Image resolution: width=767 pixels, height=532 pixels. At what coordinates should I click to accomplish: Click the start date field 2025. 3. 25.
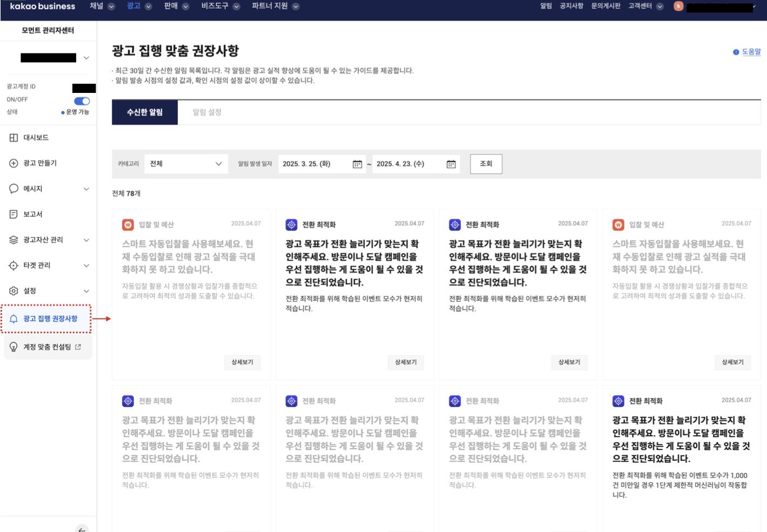314,164
